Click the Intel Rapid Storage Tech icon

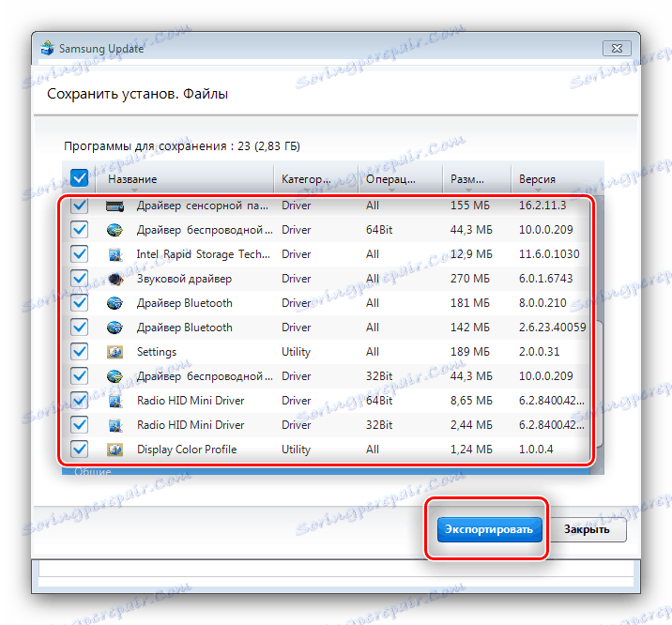(x=115, y=254)
